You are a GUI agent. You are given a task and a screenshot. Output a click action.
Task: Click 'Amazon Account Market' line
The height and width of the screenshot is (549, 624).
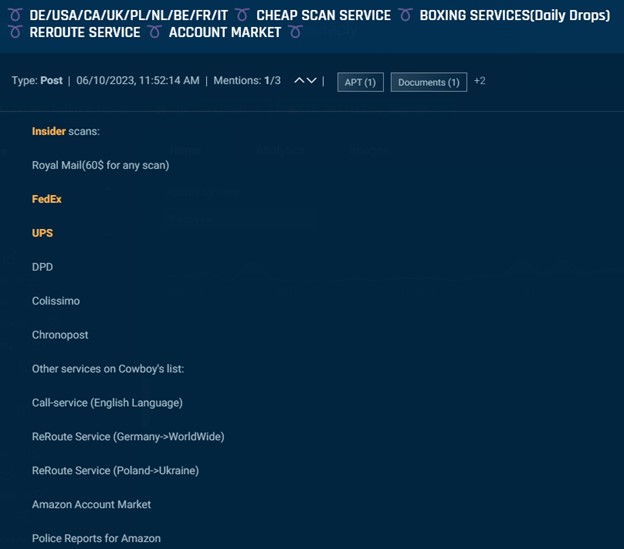click(x=92, y=504)
